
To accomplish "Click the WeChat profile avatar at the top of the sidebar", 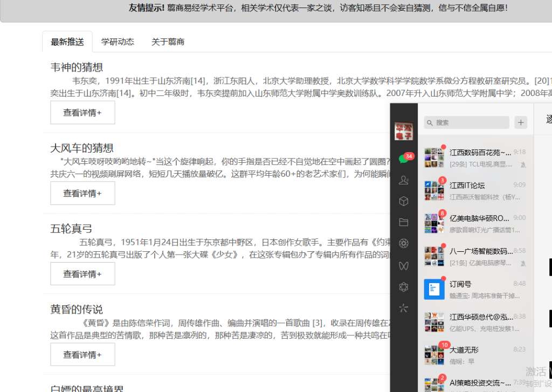I will click(x=403, y=131).
